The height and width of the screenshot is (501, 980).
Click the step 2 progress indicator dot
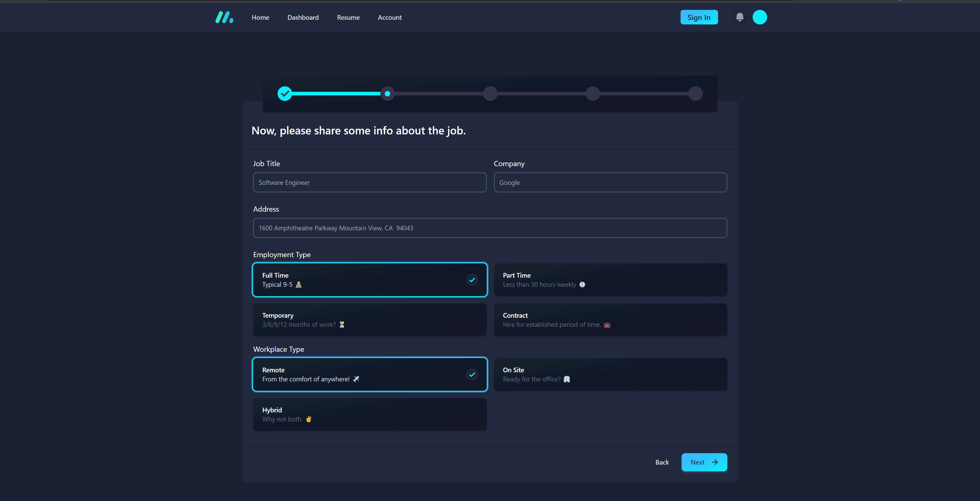click(x=387, y=93)
